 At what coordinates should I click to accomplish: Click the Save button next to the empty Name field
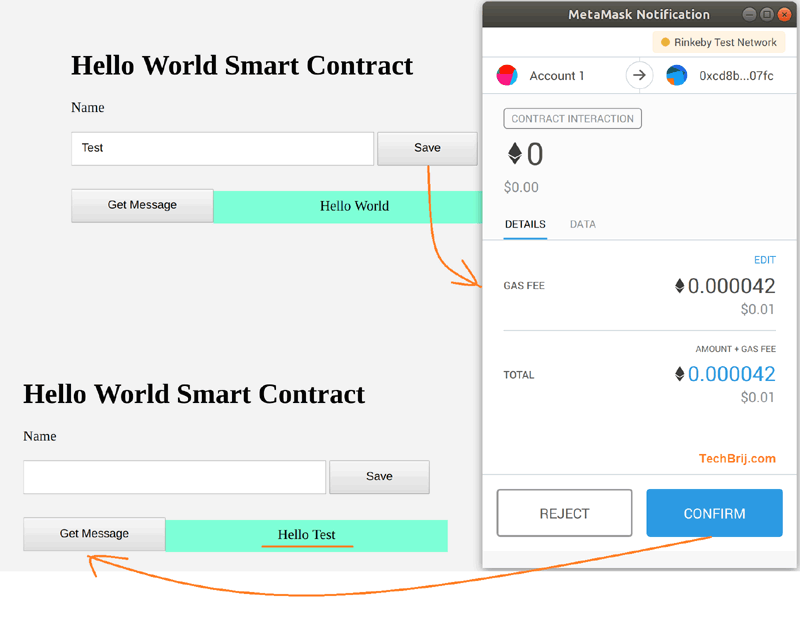[379, 477]
